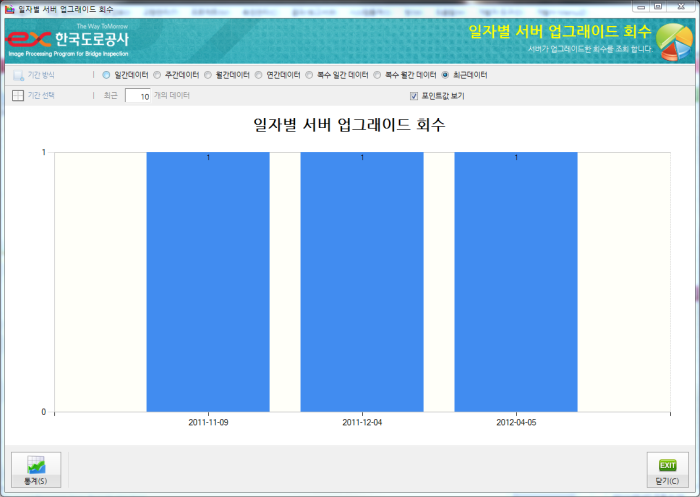700x497 pixels.
Task: Click the window title bar app icon
Action: [9, 8]
